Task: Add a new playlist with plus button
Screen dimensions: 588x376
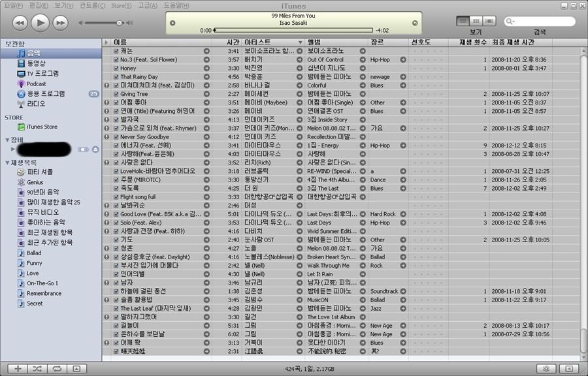Action: tap(18, 369)
